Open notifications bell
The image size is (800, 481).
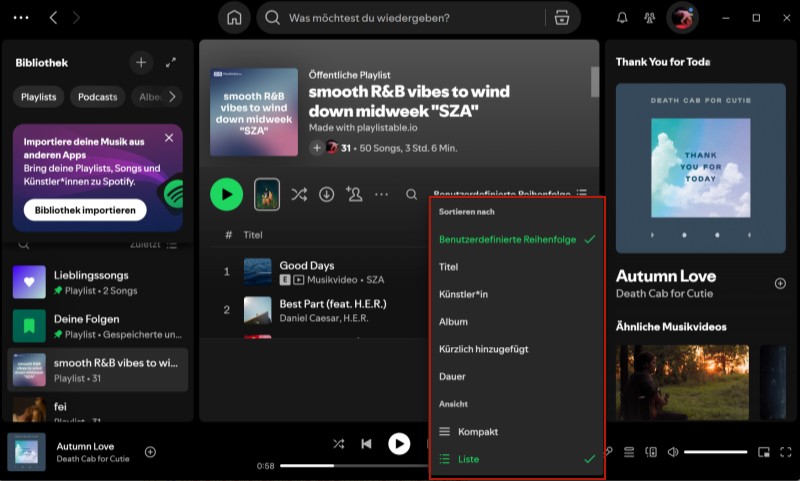coord(622,18)
